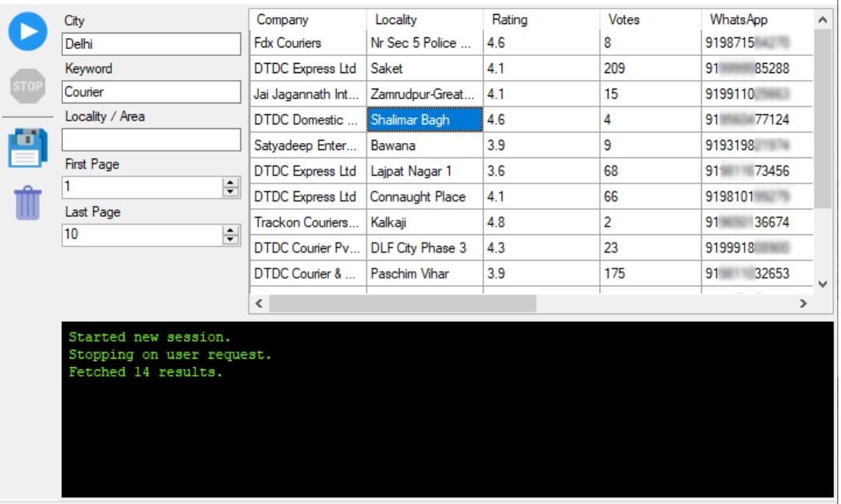Select the Paschim Vihar locality cell

pos(425,274)
